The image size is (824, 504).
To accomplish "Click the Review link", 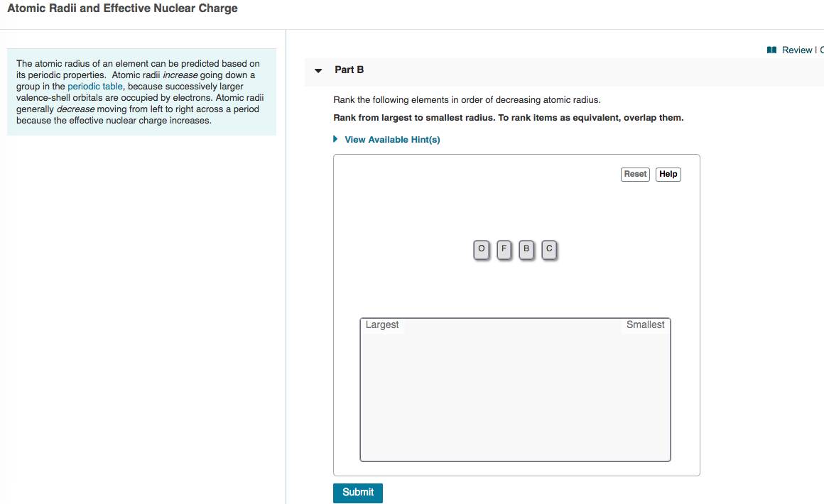I will point(797,50).
